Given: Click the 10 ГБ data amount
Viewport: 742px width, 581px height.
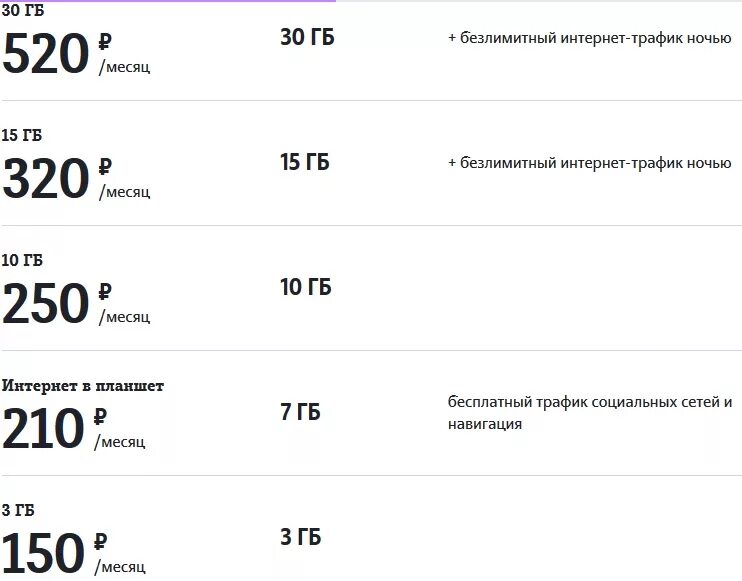Looking at the screenshot, I should (306, 287).
